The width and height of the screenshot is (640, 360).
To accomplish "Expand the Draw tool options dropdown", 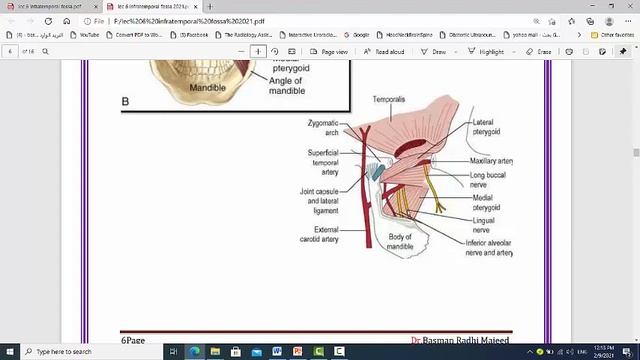I will (x=456, y=52).
